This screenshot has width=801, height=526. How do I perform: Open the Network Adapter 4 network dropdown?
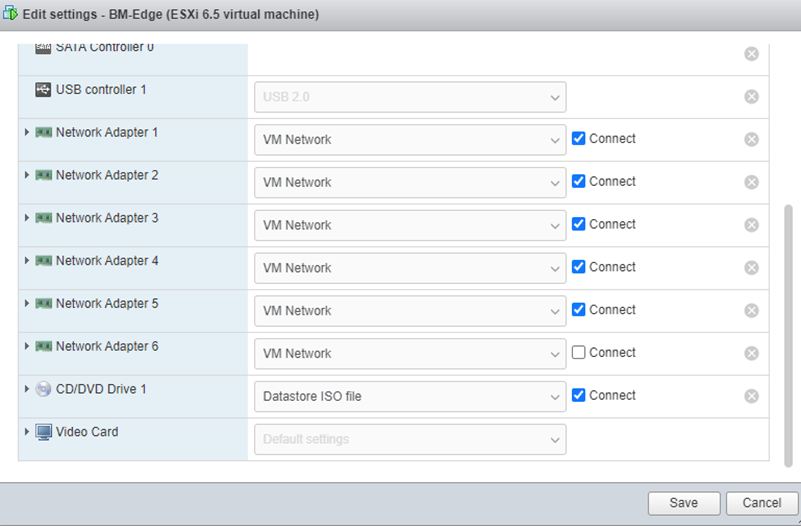[410, 268]
